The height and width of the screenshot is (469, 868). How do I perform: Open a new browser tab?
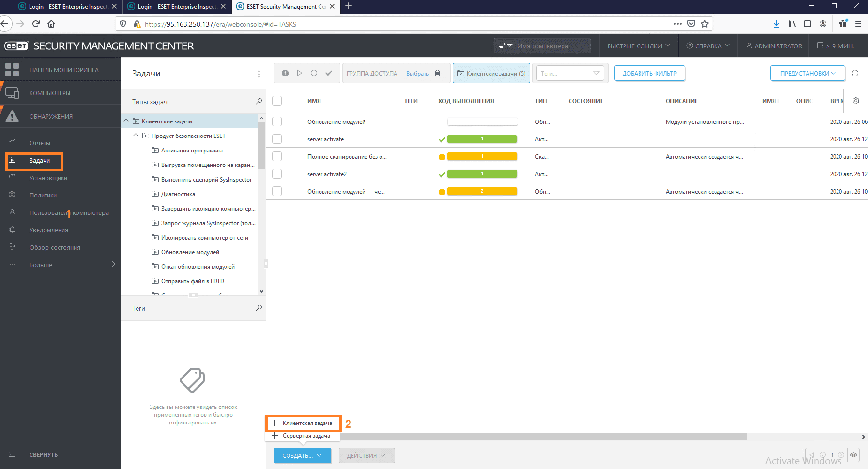349,6
